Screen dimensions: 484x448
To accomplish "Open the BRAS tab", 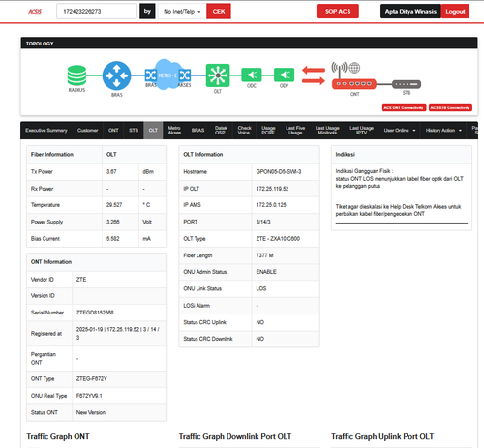I will 197,131.
